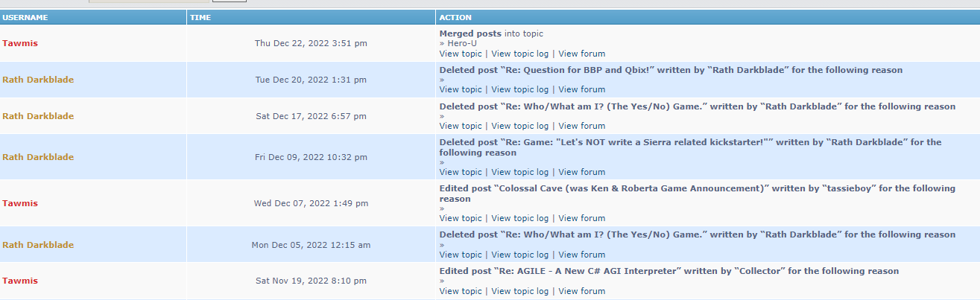View forum for Colossal Cave entry

tap(581, 218)
